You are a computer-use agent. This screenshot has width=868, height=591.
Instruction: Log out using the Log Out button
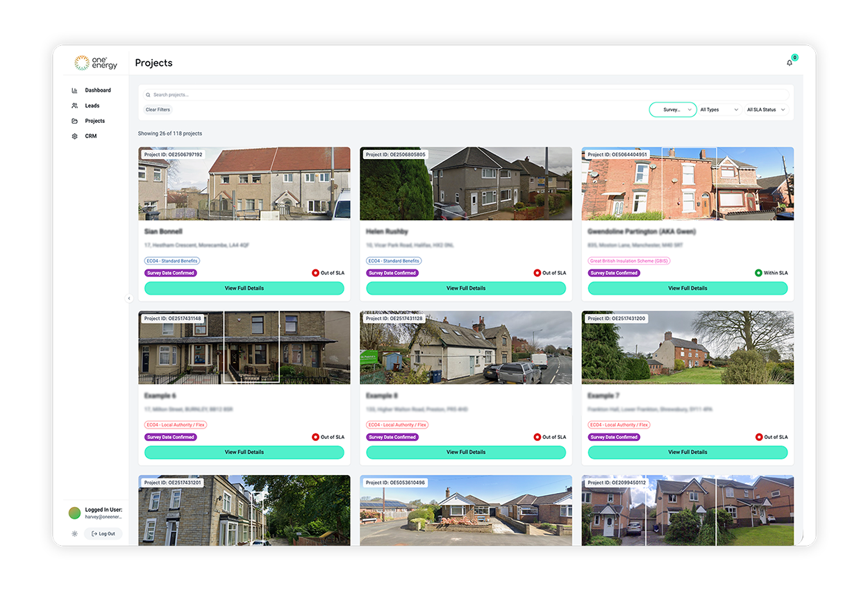[x=103, y=534]
